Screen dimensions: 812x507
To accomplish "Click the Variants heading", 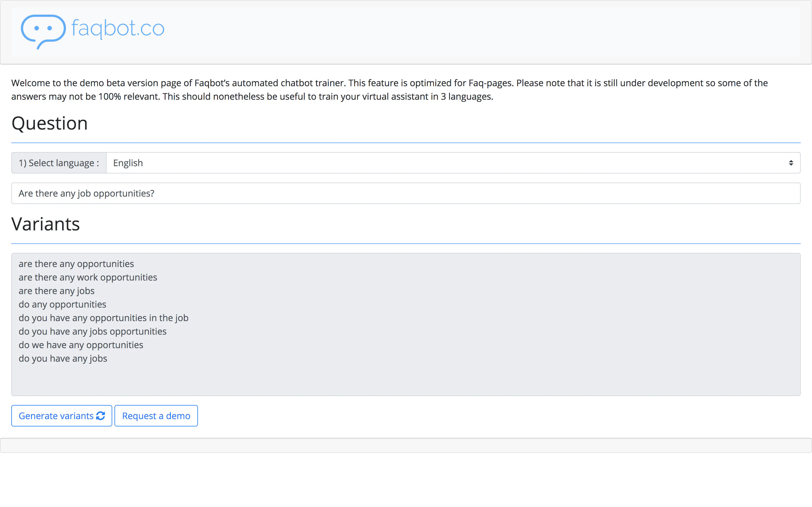I will click(46, 224).
